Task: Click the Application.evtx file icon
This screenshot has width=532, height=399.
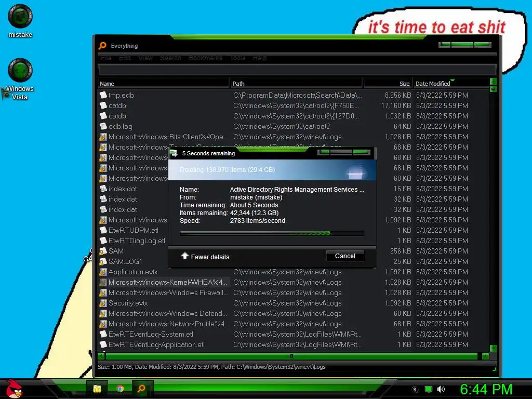Action: point(103,272)
